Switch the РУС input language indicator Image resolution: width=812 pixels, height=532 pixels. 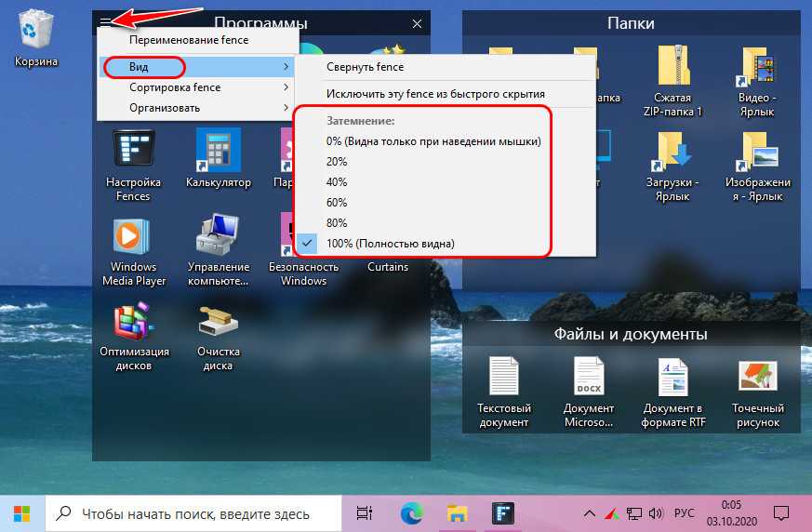684,513
